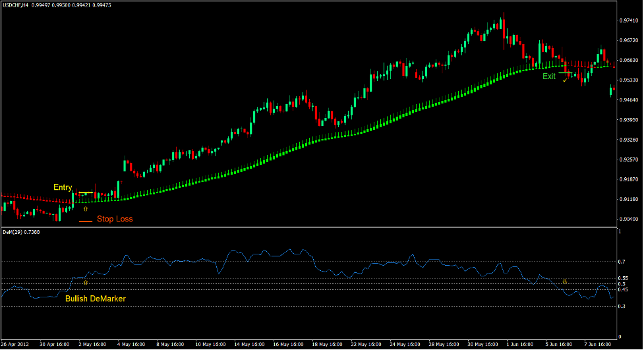The height and width of the screenshot is (350, 644).
Task: Click the 0.94640 price axis label
Action: tap(628, 100)
